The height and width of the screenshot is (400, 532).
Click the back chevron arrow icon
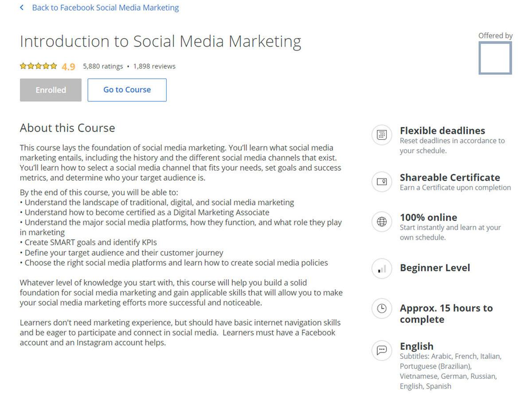[x=22, y=8]
